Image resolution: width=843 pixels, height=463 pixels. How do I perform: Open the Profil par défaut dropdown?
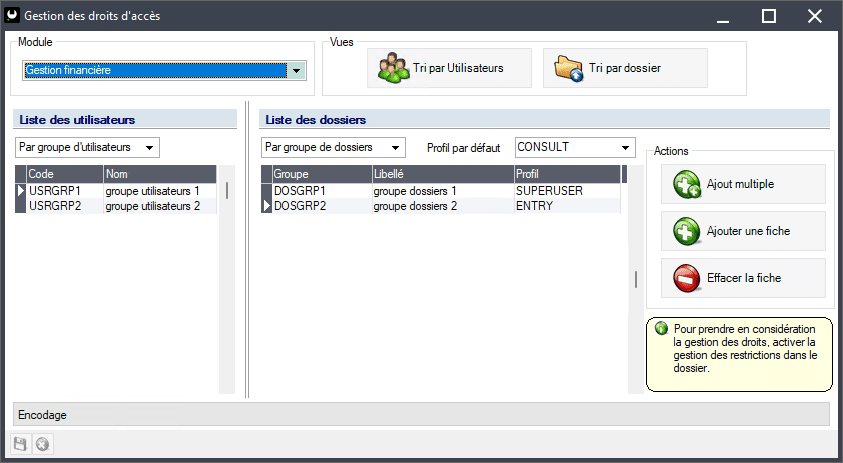626,148
